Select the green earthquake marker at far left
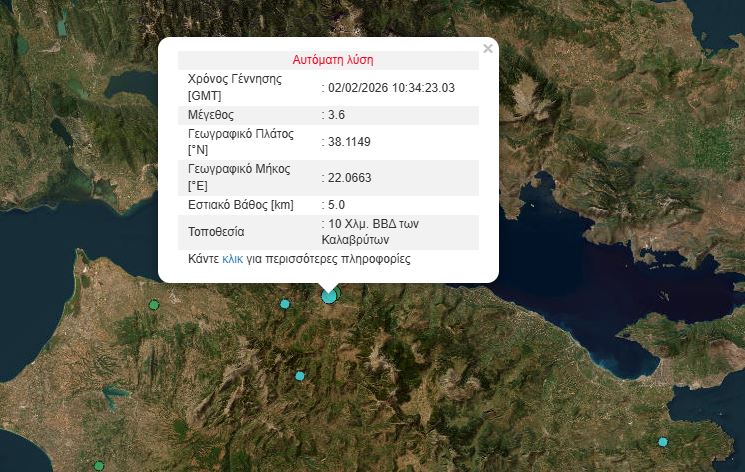The width and height of the screenshot is (745, 472). click(x=154, y=305)
